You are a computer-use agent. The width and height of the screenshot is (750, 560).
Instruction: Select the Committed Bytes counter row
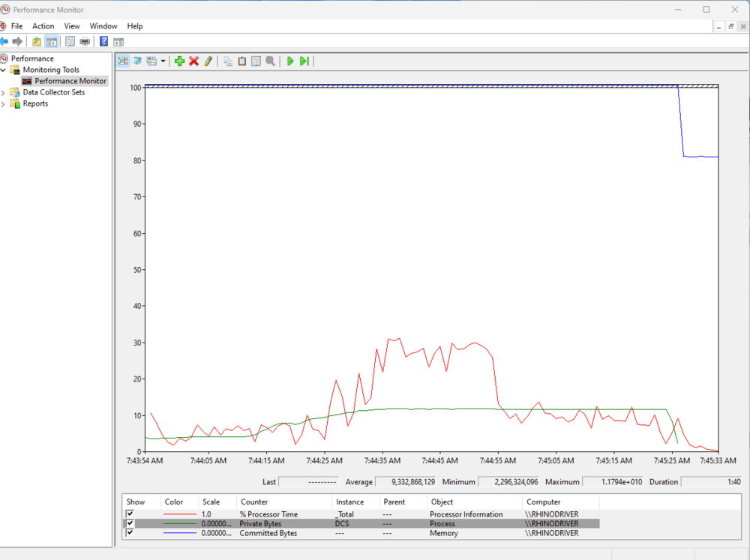[361, 533]
